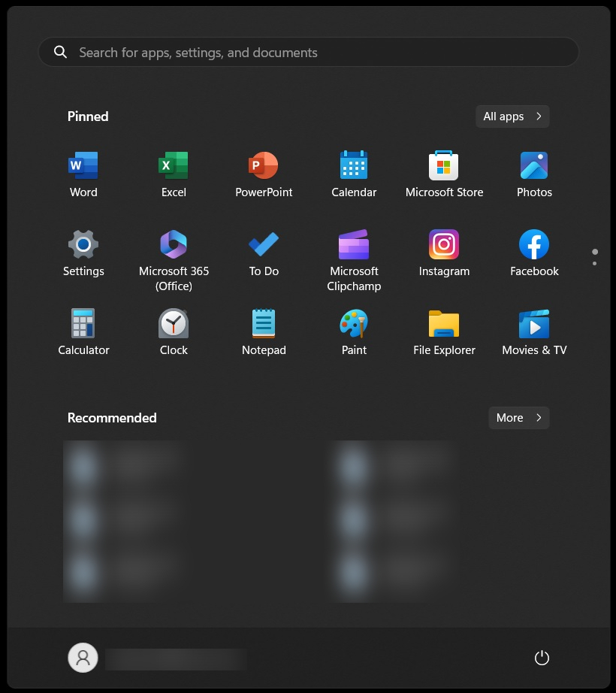Show All apps list

click(512, 117)
